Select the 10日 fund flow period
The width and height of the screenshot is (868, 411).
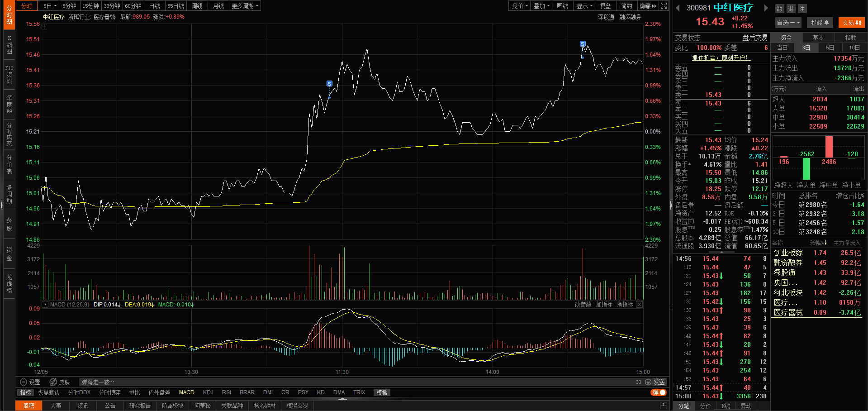854,48
